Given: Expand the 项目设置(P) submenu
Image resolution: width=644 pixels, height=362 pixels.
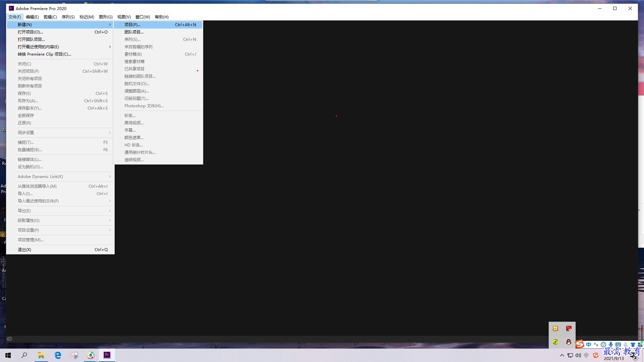Looking at the screenshot, I should [x=61, y=230].
